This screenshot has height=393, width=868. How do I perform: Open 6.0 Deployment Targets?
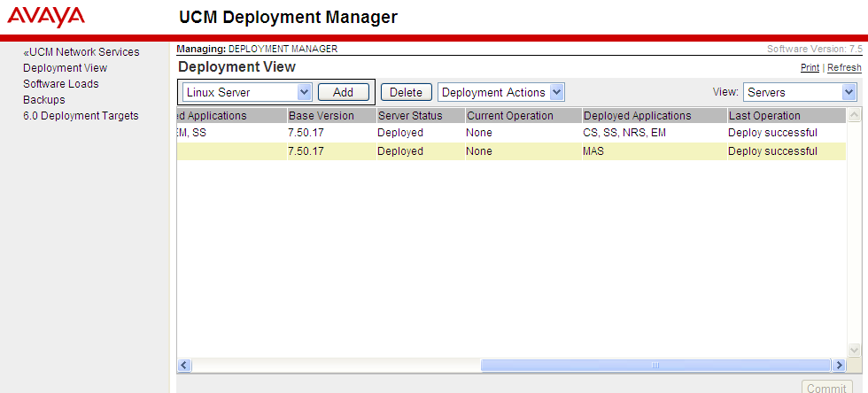tap(81, 116)
